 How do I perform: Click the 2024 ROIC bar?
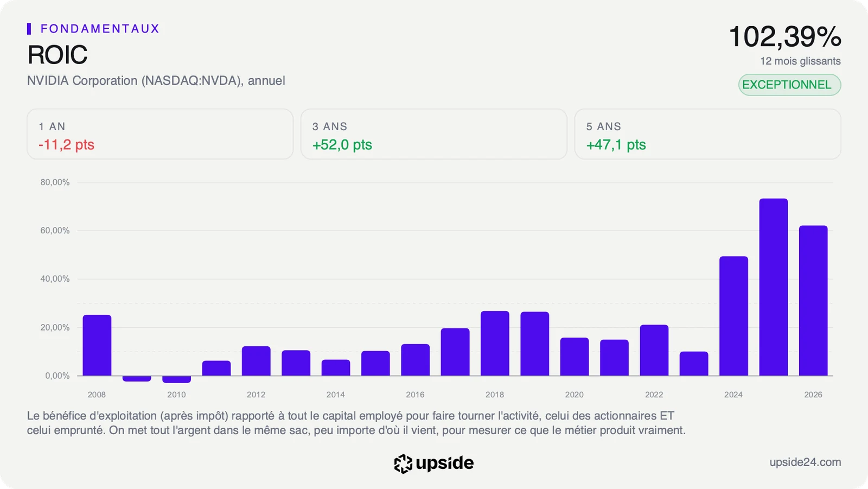click(733, 316)
